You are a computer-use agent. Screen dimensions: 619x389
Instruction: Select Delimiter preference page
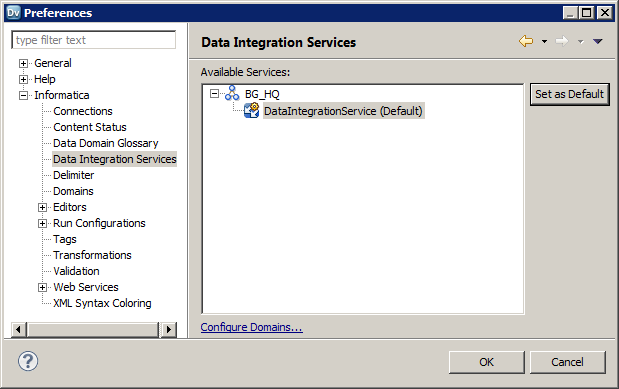pyautogui.click(x=73, y=175)
